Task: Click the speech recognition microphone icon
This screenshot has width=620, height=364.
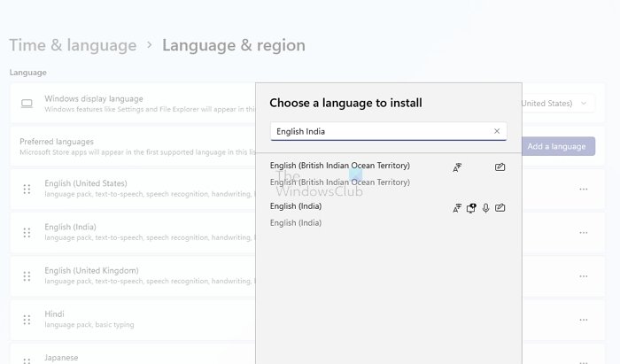Action: click(x=485, y=208)
